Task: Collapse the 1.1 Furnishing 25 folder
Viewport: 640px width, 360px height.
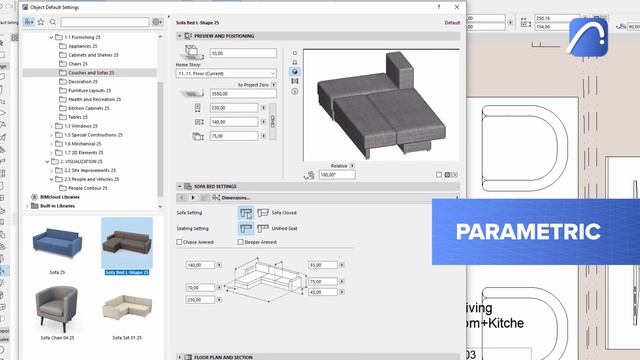Action: tap(51, 37)
